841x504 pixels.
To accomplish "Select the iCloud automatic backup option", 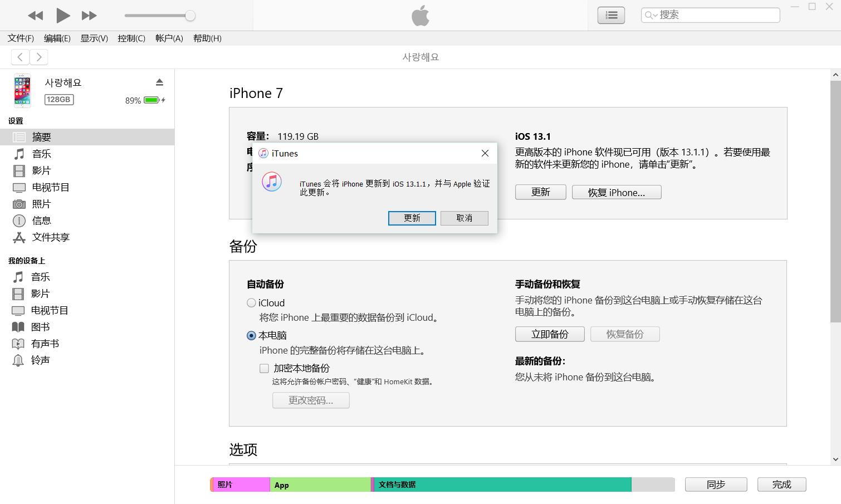I will 251,302.
